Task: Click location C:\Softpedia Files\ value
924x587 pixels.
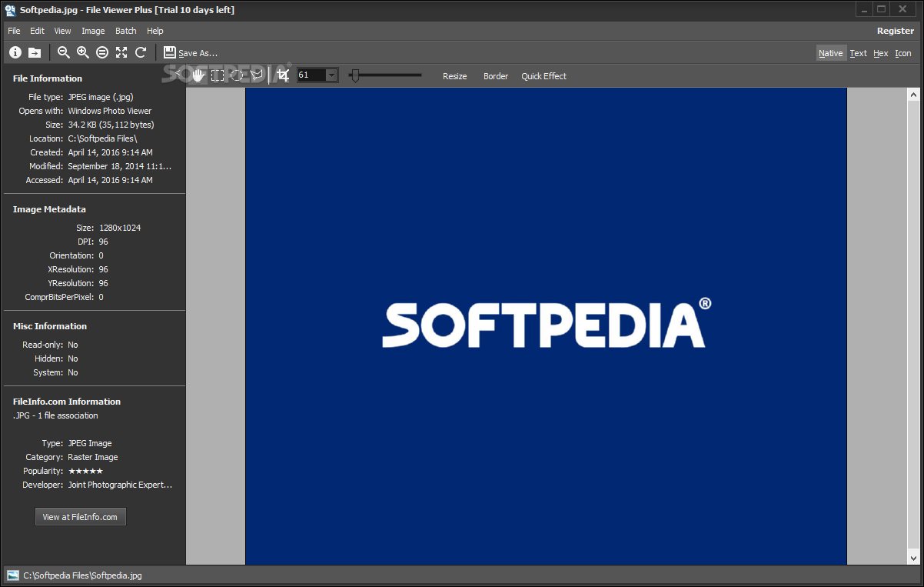Action: (102, 138)
